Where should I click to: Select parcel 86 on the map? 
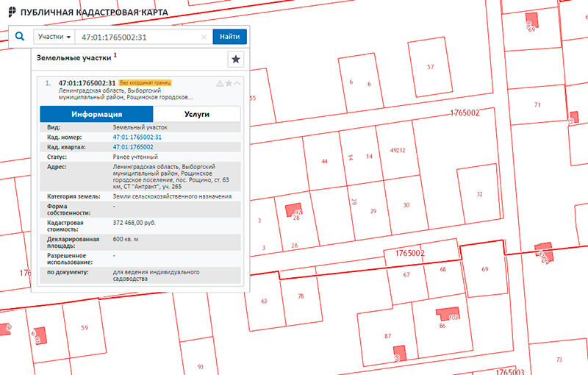[442, 326]
